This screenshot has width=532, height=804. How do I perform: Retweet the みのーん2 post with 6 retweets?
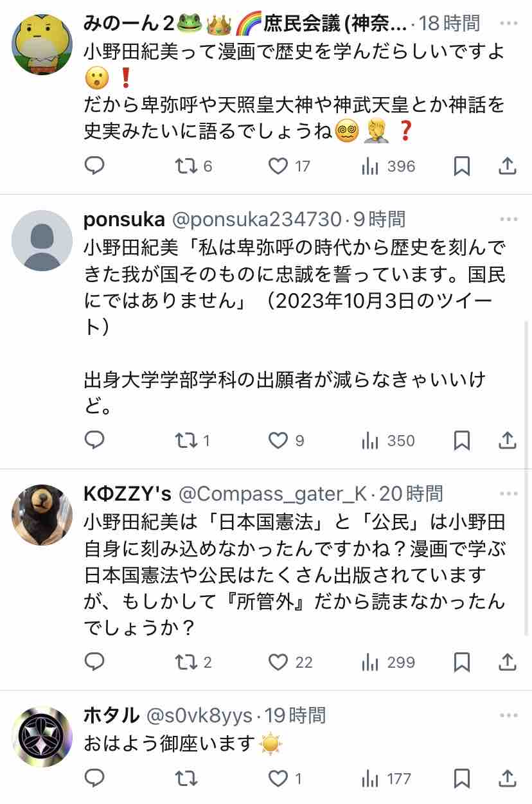187,166
